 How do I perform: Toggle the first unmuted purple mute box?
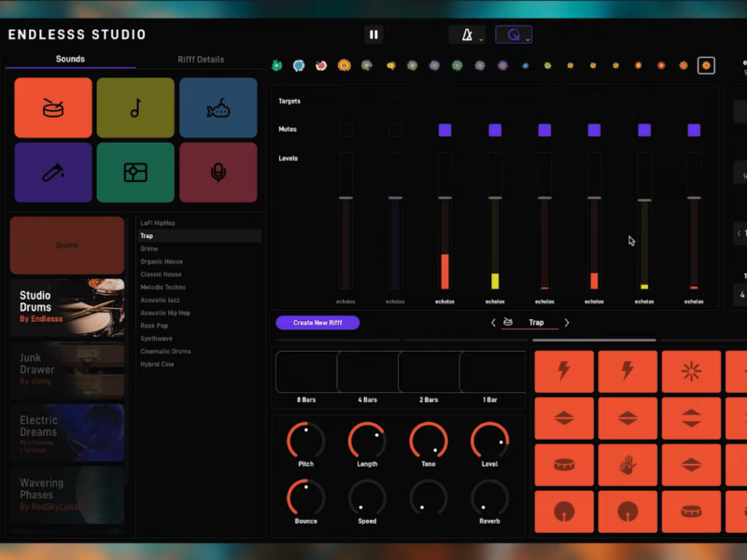pos(444,130)
